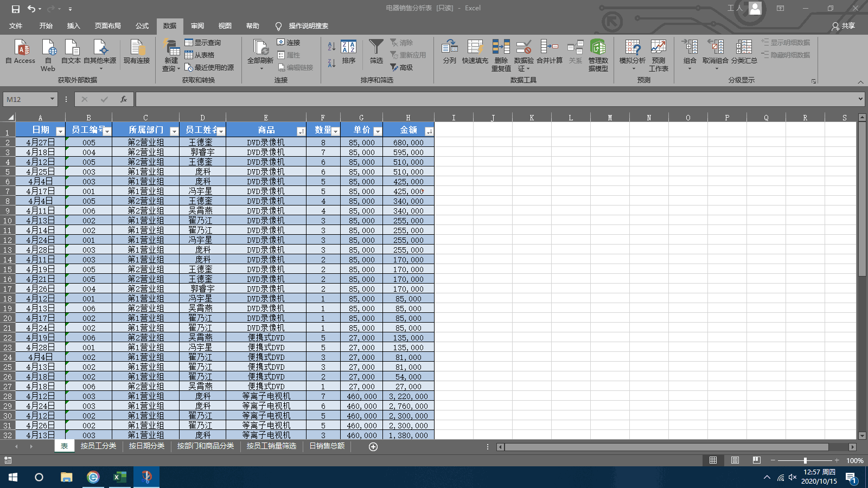
Task: Click 全部刷新 refresh all button
Action: (260, 55)
